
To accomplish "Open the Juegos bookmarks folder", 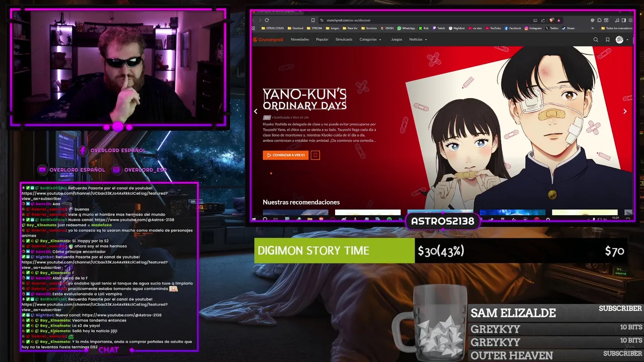I will tap(333, 28).
